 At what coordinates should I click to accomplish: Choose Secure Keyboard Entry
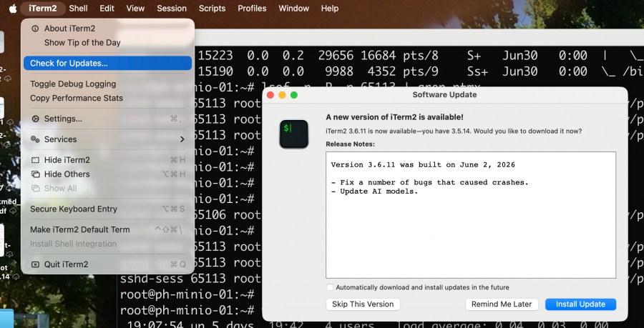(107, 209)
